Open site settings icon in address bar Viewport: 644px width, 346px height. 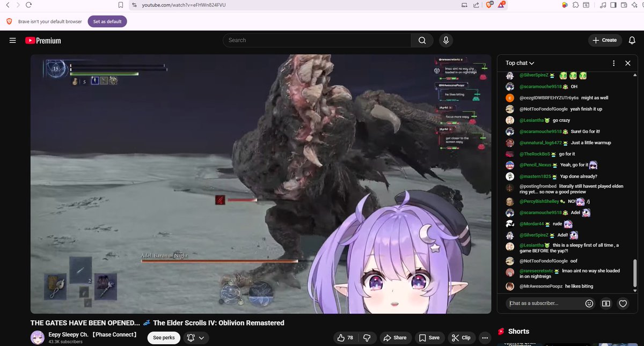(134, 5)
